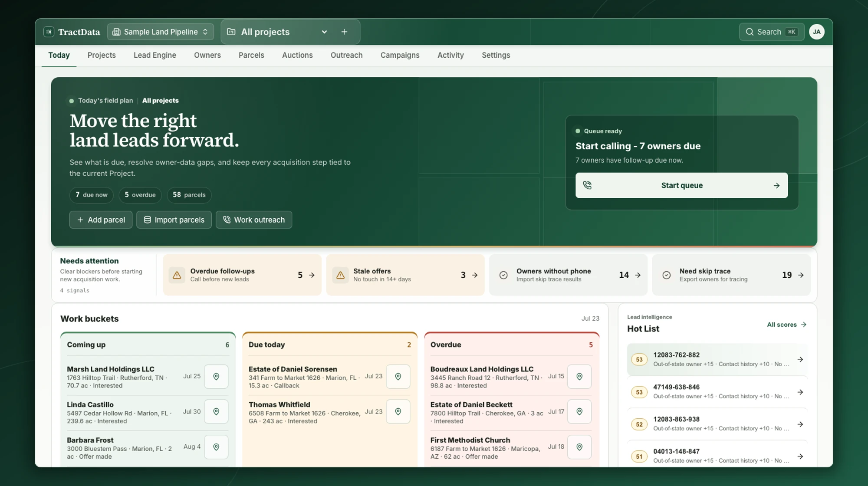This screenshot has height=486, width=868.
Task: Click map pin for Thomas Whitfield
Action: tap(398, 412)
